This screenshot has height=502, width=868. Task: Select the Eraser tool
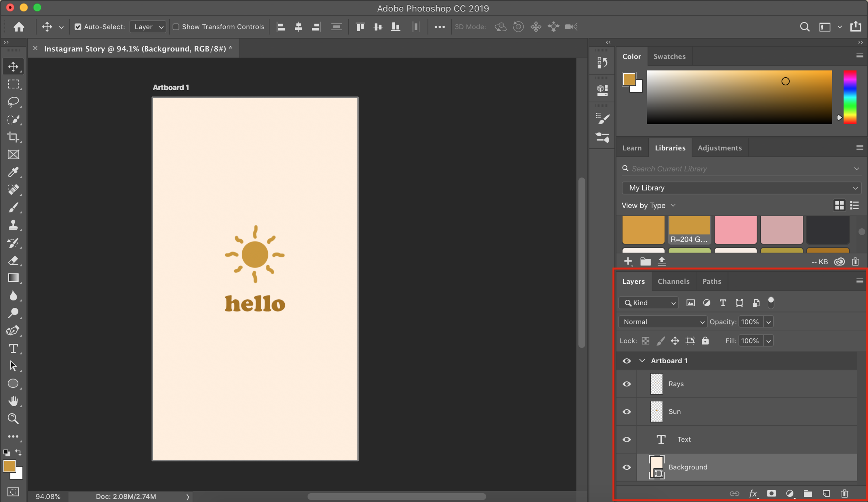click(x=13, y=260)
